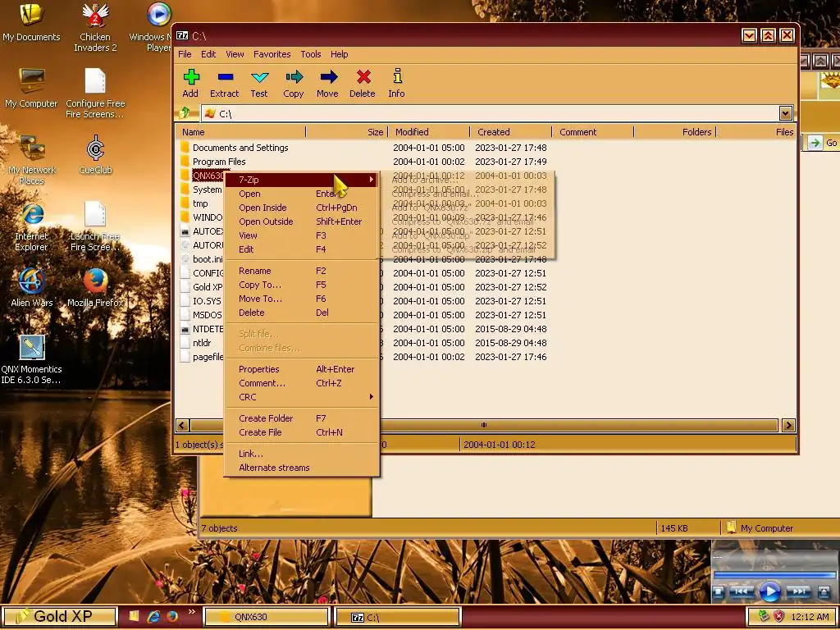The height and width of the screenshot is (630, 840).
Task: Launch Chicken Invaders 2 desktop icon
Action: click(x=95, y=27)
